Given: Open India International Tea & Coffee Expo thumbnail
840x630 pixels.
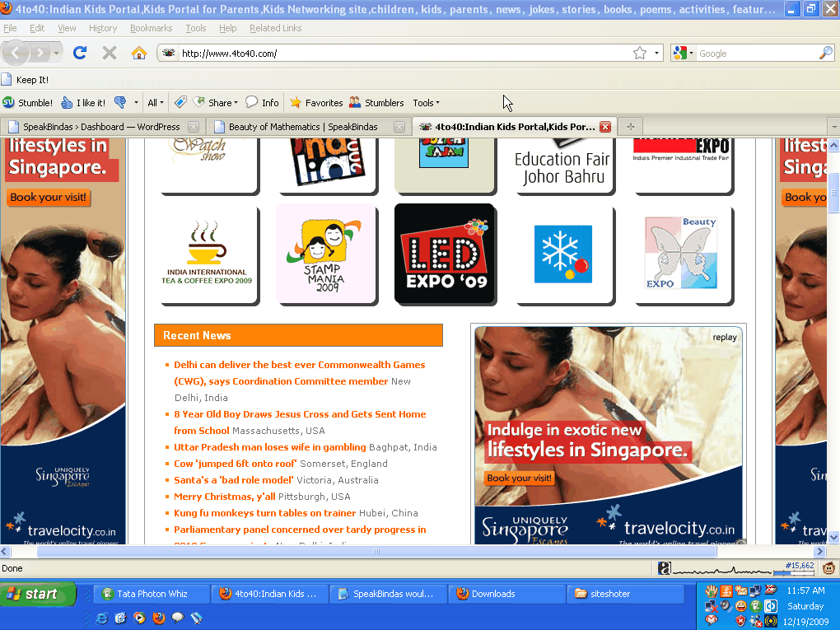Looking at the screenshot, I should (x=208, y=254).
